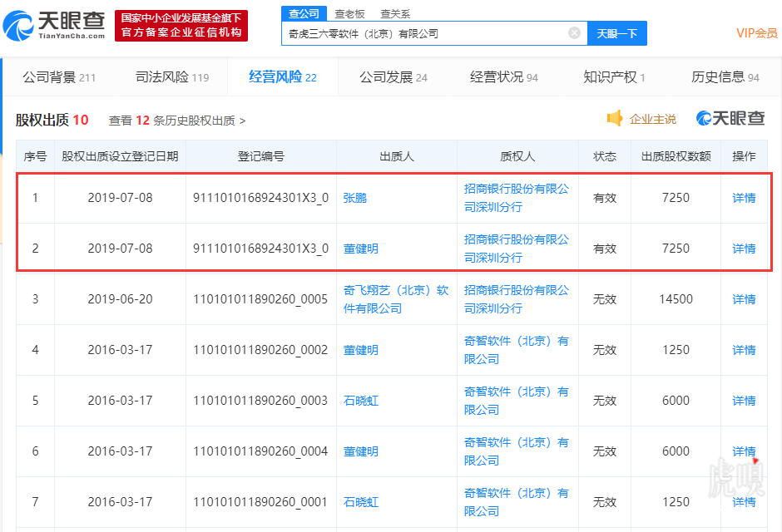
Task: Click registration number 110101011890260_0005
Action: (x=260, y=299)
